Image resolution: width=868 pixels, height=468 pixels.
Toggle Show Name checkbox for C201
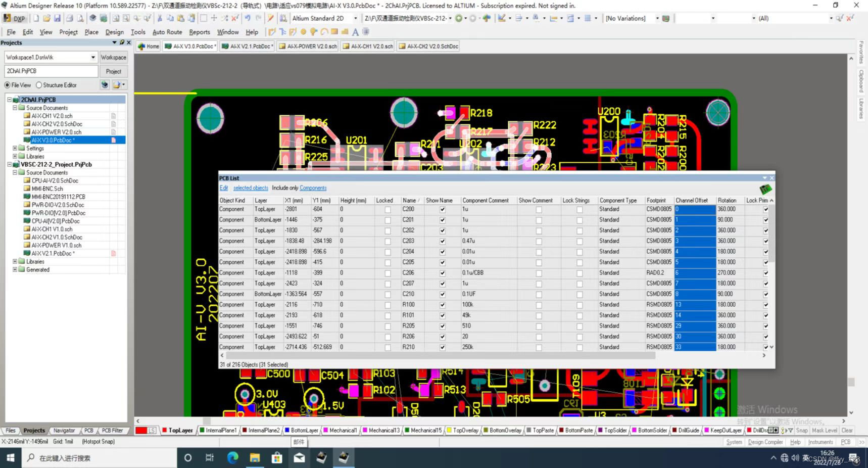[443, 220]
